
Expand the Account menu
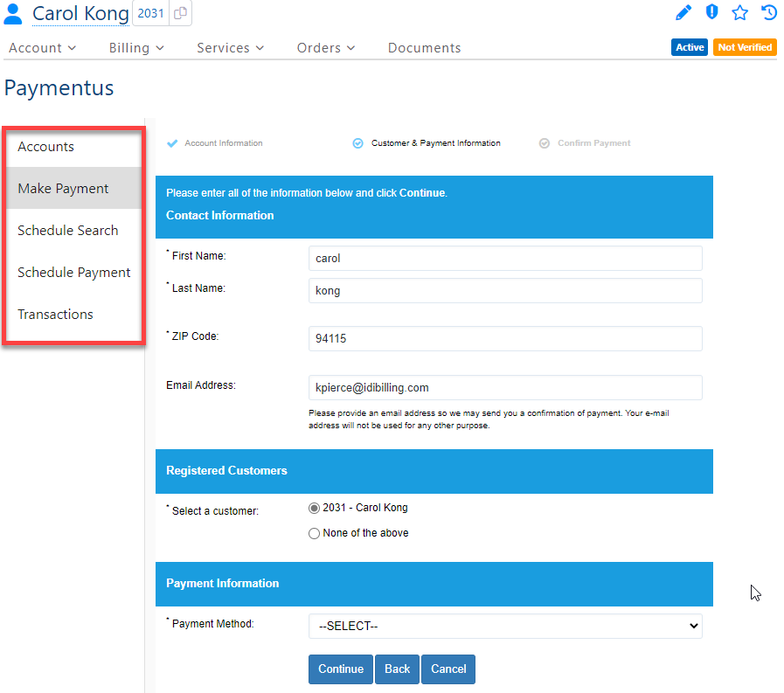42,48
